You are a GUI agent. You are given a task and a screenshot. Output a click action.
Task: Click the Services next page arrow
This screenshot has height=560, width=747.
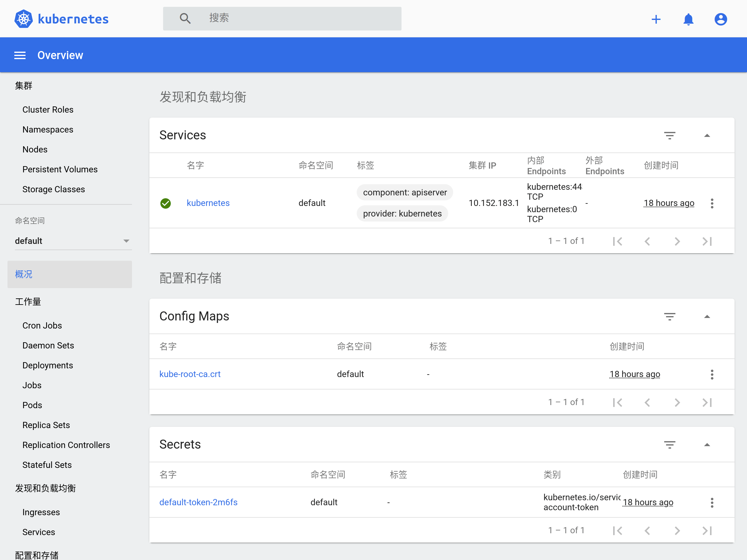(x=677, y=241)
